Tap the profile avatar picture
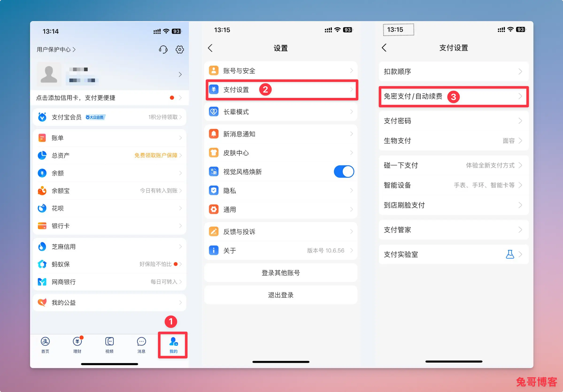 coord(49,74)
